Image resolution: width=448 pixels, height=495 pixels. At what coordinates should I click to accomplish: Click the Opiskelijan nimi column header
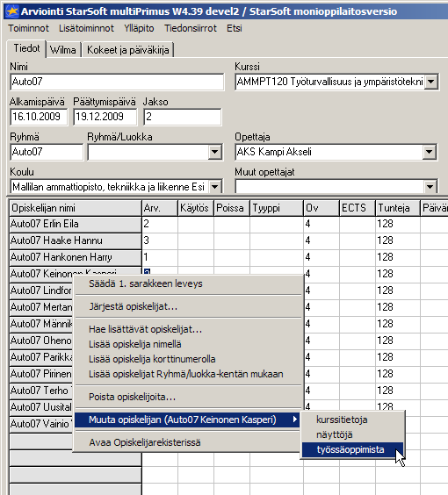[x=76, y=208]
